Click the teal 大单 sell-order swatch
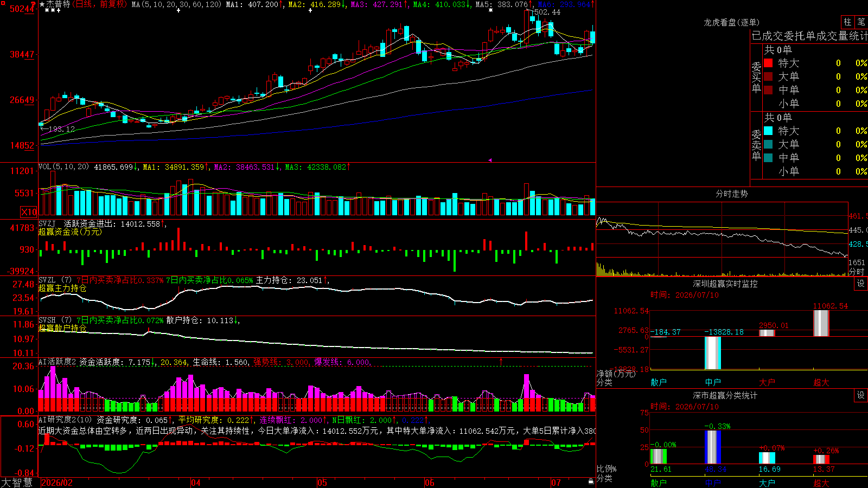 [768, 144]
